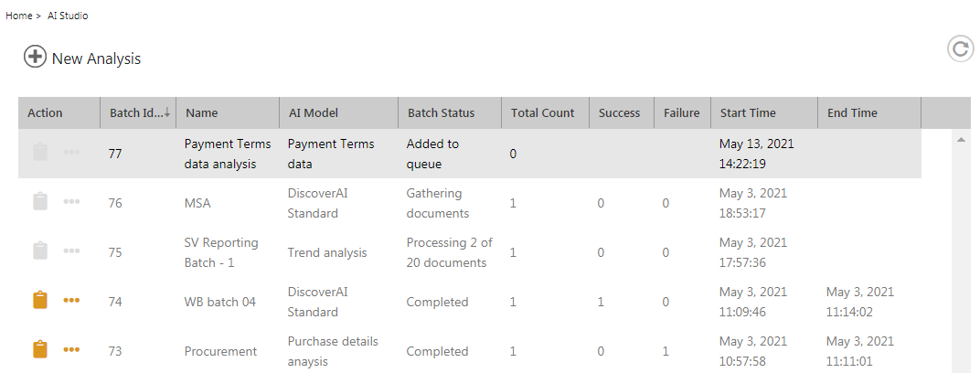Click the New Analysis plus icon
Viewport: 980px width, 373px height.
point(35,58)
